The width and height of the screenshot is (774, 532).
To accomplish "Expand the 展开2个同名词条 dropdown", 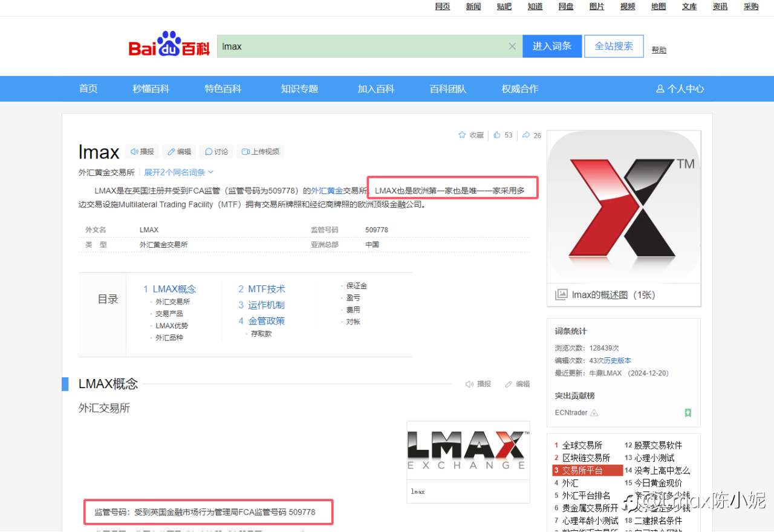I will point(179,172).
